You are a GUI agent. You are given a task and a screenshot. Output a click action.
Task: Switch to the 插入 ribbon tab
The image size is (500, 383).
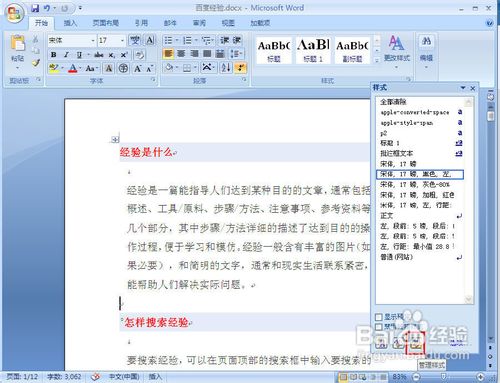70,23
